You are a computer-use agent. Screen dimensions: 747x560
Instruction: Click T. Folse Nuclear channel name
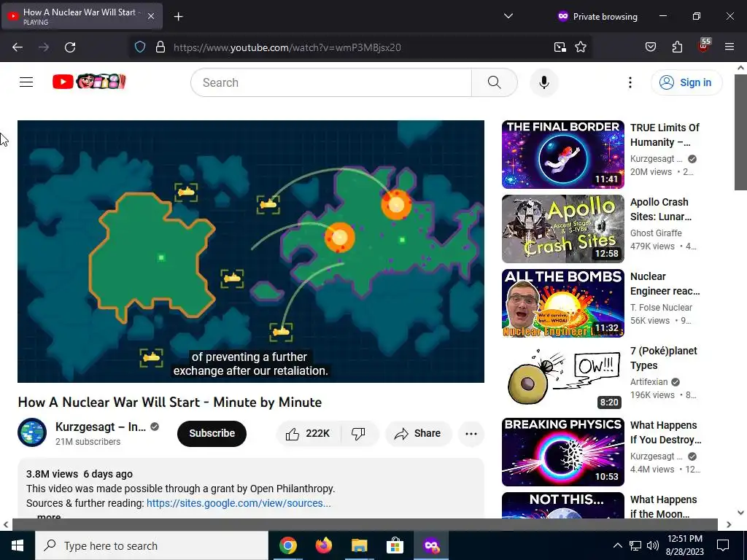point(661,307)
